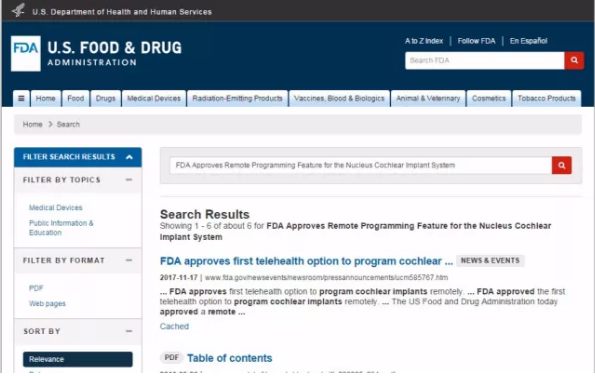
Task: Open the FDA approves first telehealth option result
Action: pos(306,261)
